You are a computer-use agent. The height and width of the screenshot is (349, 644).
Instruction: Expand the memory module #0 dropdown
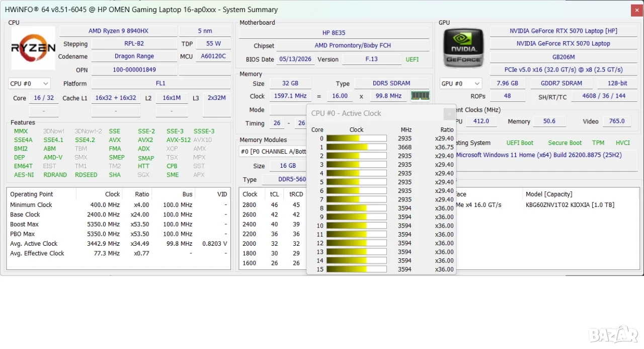point(273,151)
